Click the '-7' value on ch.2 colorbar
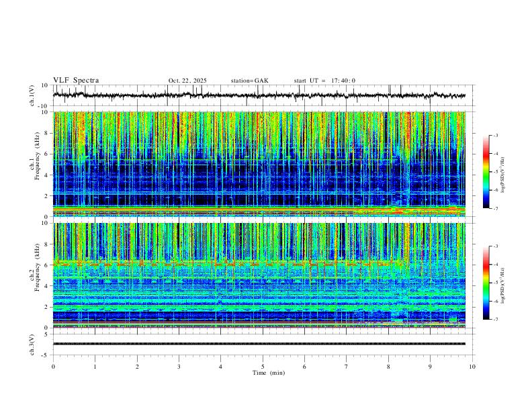Image resolution: width=532 pixels, height=411 pixels. point(495,320)
